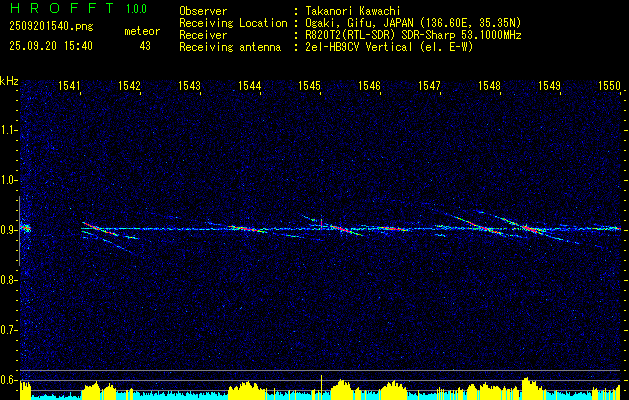Viewport: 629px width, 400px height.
Task: Click the HROFFT title text
Action: click(61, 8)
